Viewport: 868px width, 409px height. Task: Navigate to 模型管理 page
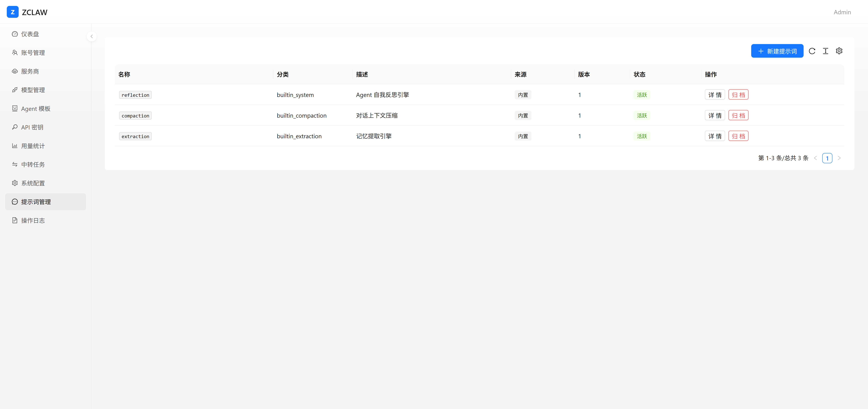tap(33, 90)
